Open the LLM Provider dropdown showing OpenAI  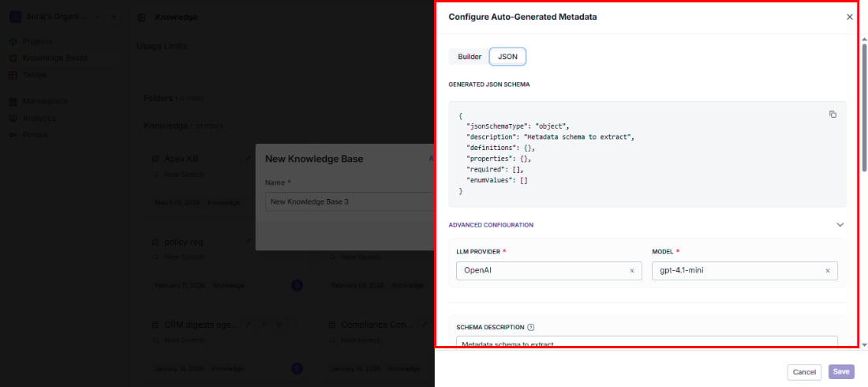[x=549, y=271]
